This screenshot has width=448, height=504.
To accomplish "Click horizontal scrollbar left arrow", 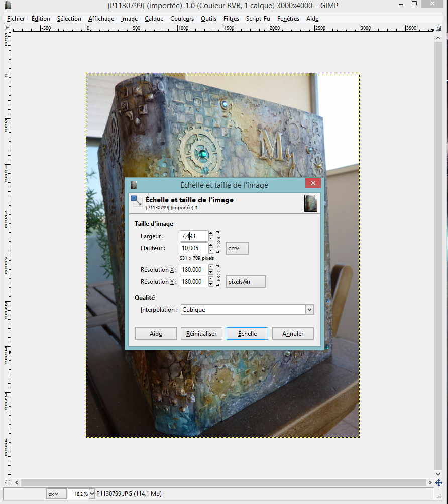I will coord(17,482).
